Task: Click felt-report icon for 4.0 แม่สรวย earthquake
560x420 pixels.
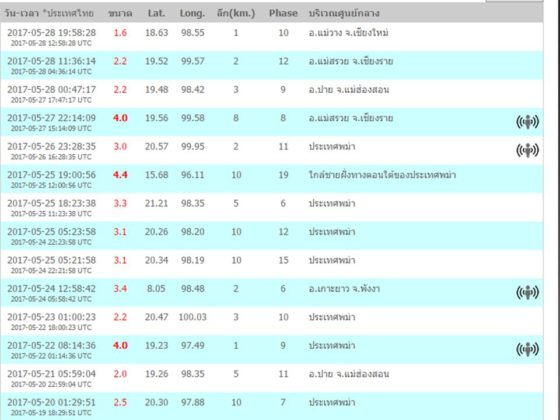Action: pos(528,122)
